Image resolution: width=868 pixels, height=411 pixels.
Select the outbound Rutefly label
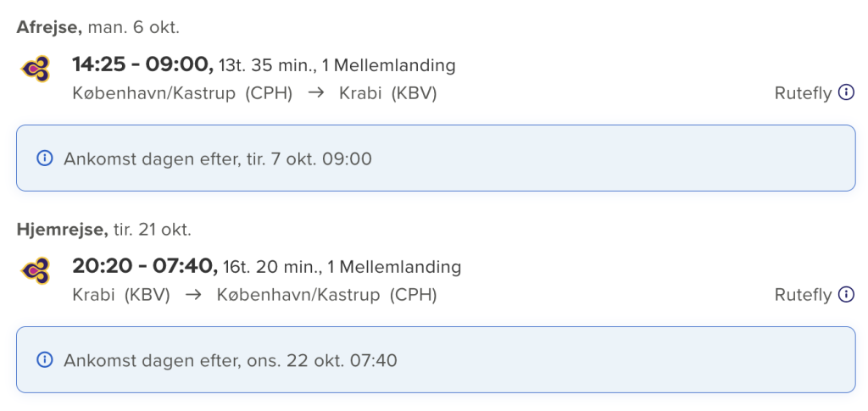(x=803, y=93)
